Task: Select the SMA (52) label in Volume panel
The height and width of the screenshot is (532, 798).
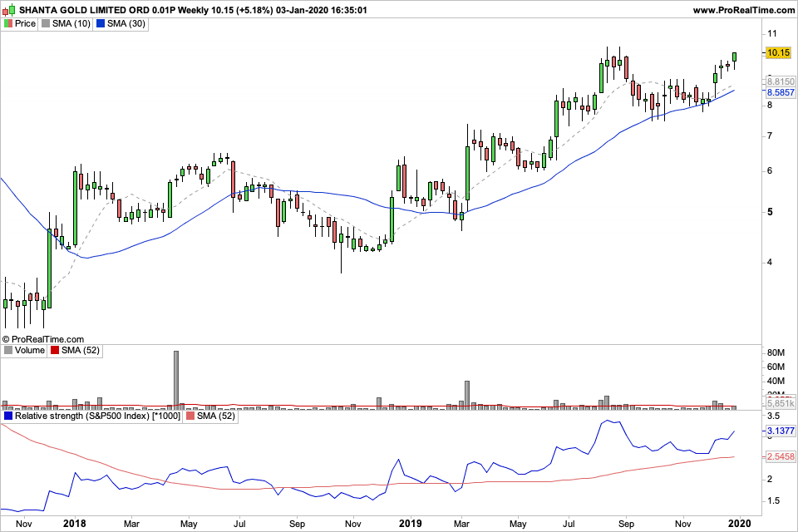Action: tap(81, 350)
